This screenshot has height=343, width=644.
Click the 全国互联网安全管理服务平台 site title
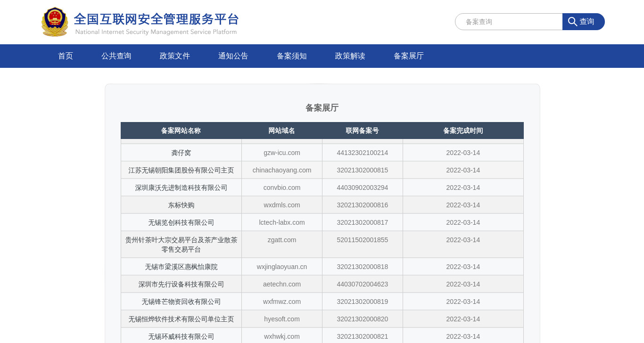click(x=157, y=19)
